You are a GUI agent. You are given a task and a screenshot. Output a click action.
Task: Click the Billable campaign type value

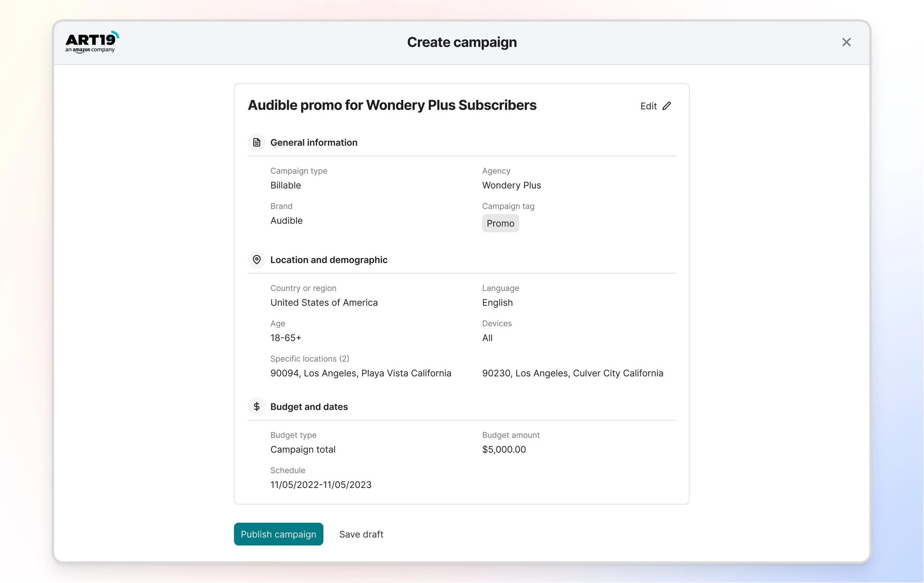(x=285, y=185)
